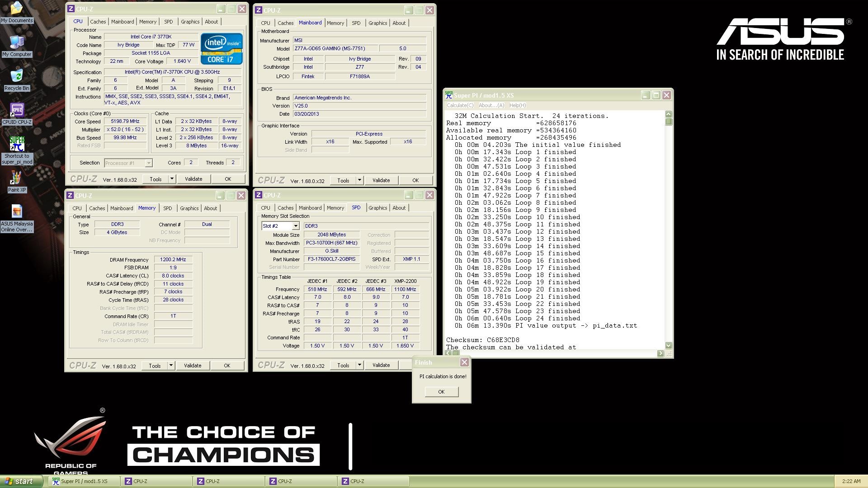Open Graphics tab in top-left CPU-Z window
The height and width of the screenshot is (488, 868).
click(x=190, y=22)
